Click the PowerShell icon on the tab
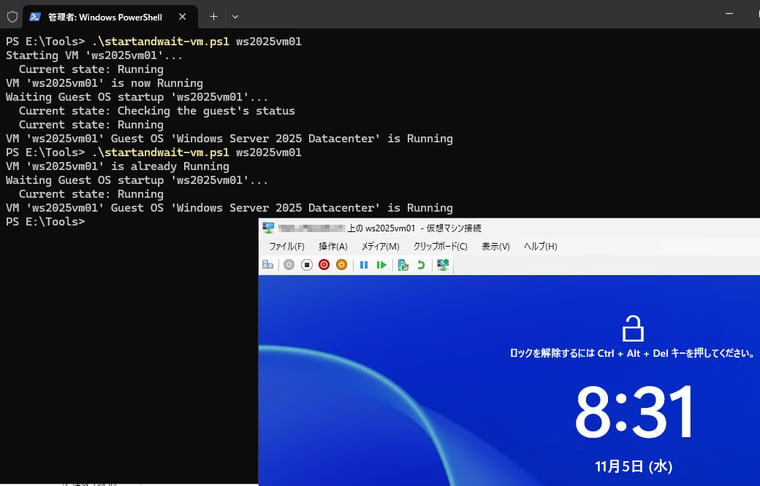This screenshot has height=486, width=760. (35, 17)
